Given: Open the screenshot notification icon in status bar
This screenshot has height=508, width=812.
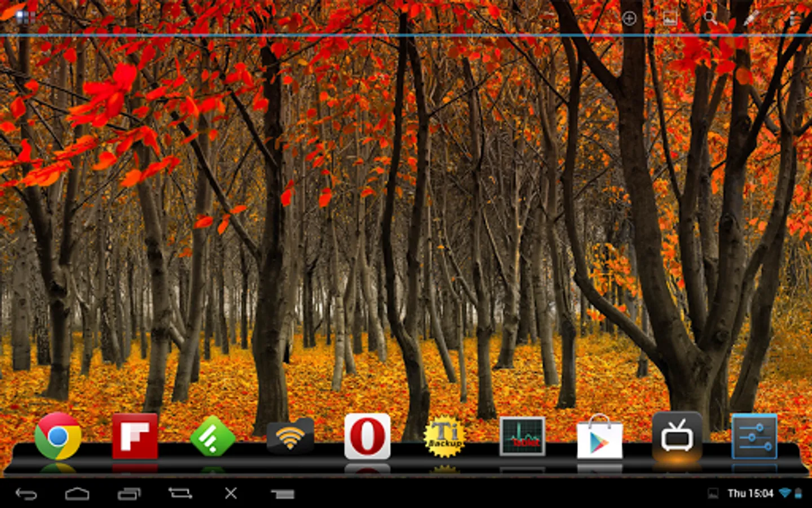Looking at the screenshot, I should tap(713, 494).
